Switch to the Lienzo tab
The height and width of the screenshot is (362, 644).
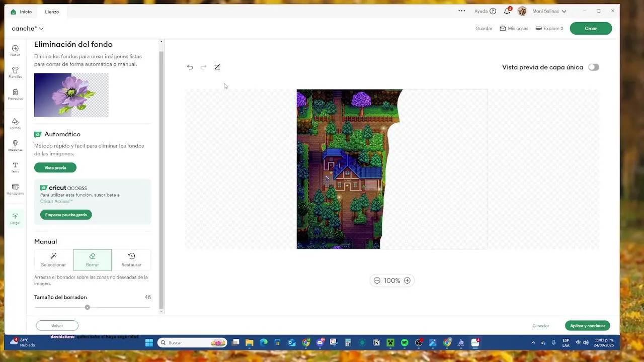(x=52, y=12)
